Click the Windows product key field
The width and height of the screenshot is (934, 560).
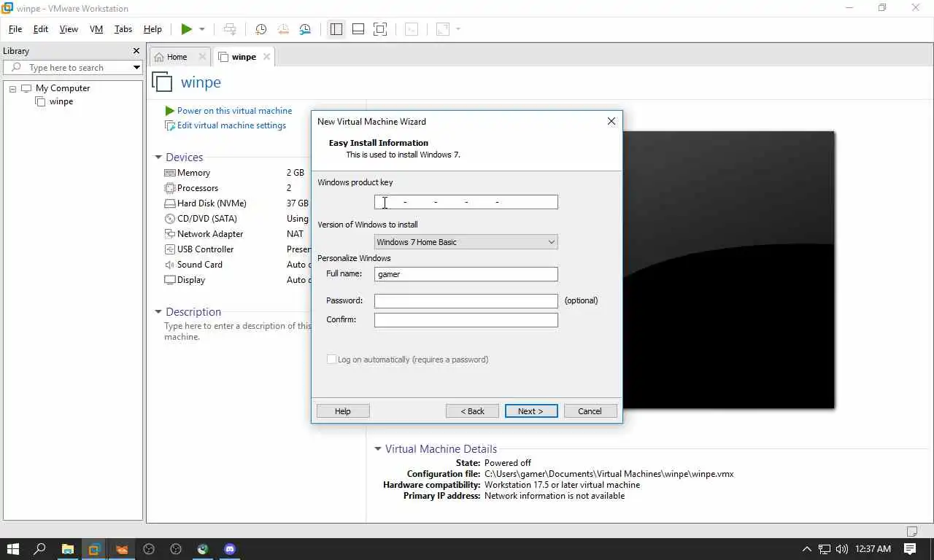[x=466, y=202]
